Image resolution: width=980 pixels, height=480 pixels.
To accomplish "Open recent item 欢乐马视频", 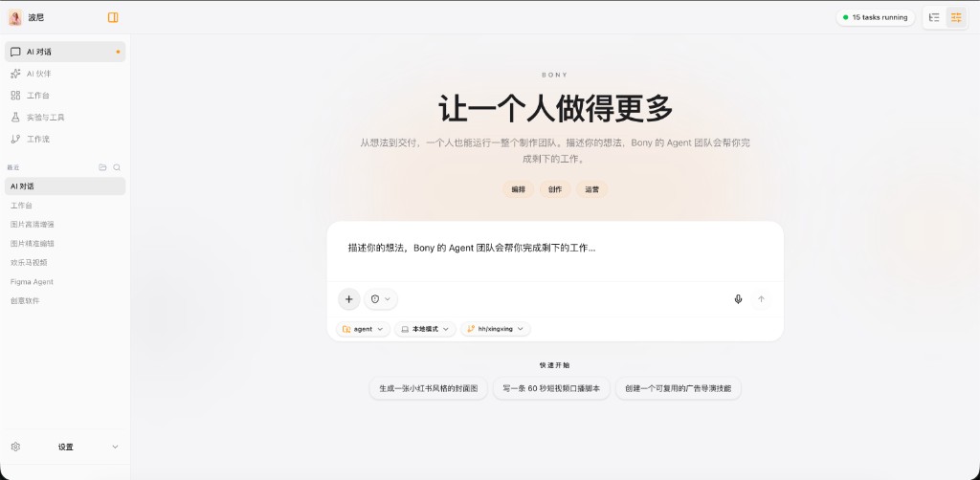I will pos(65,263).
